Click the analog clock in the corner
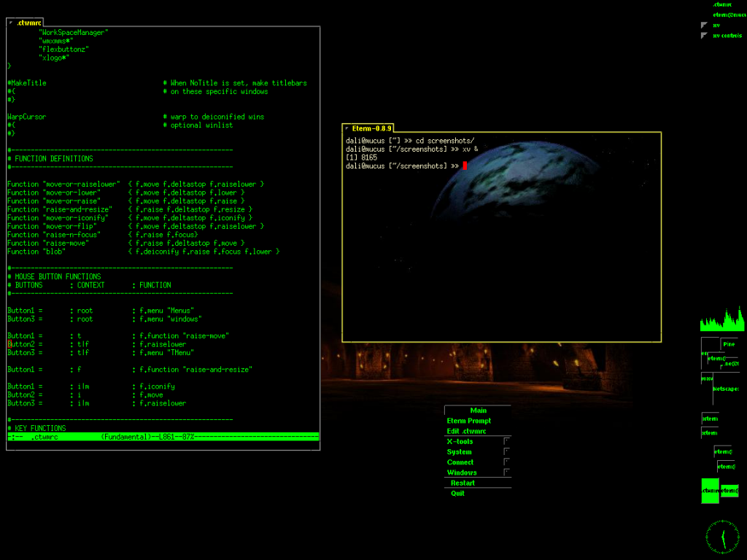The width and height of the screenshot is (747, 560). (721, 535)
